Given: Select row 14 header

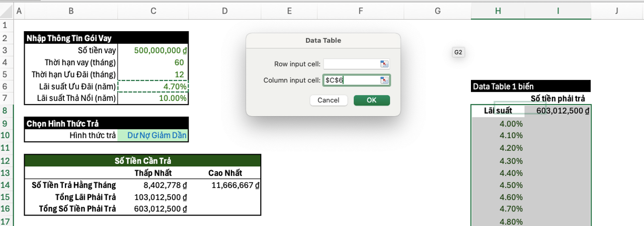Looking at the screenshot, I should tap(5, 185).
